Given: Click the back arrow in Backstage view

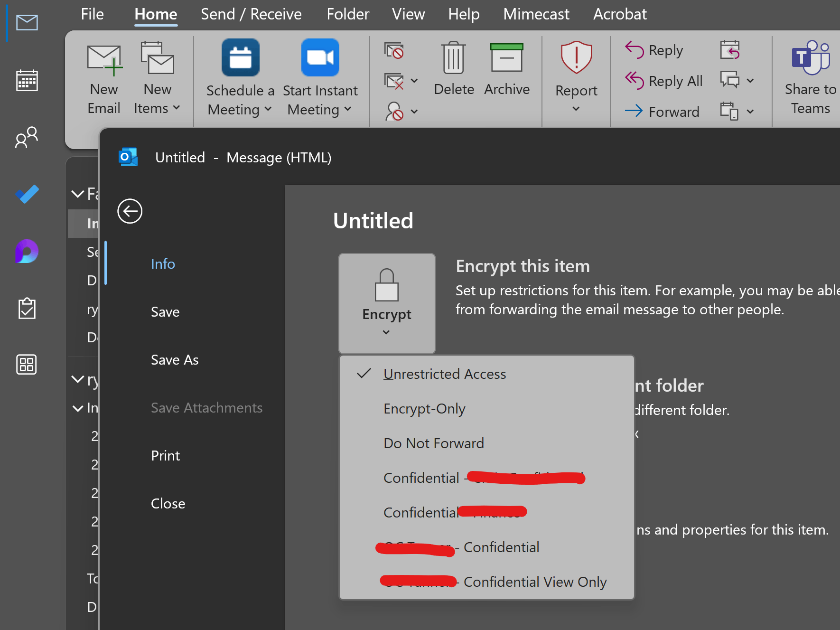Looking at the screenshot, I should click(130, 211).
